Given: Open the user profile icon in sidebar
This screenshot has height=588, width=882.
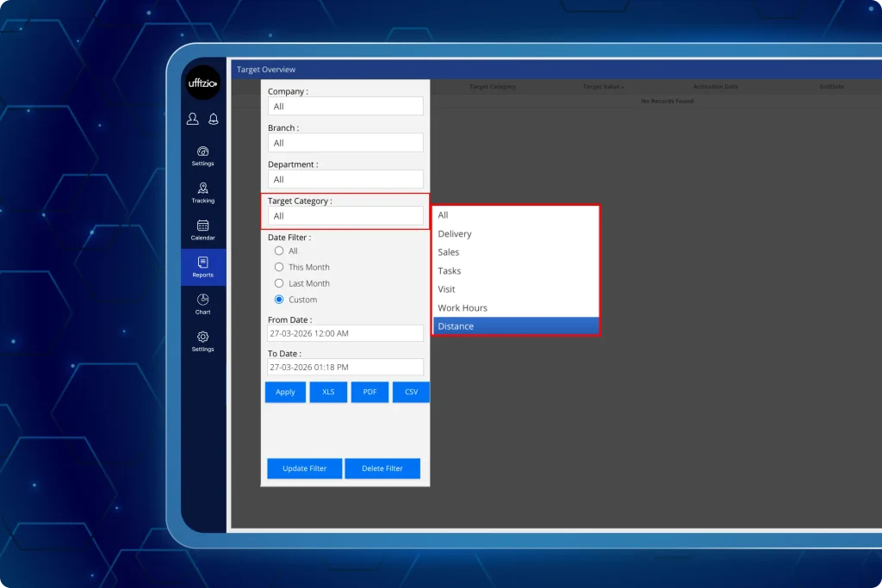Looking at the screenshot, I should tap(193, 119).
